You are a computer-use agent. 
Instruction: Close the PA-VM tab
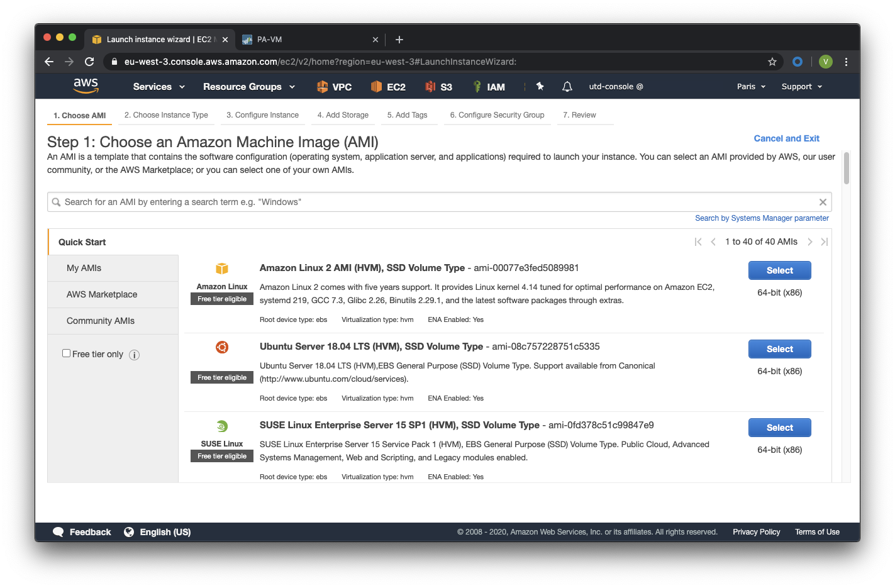[375, 40]
